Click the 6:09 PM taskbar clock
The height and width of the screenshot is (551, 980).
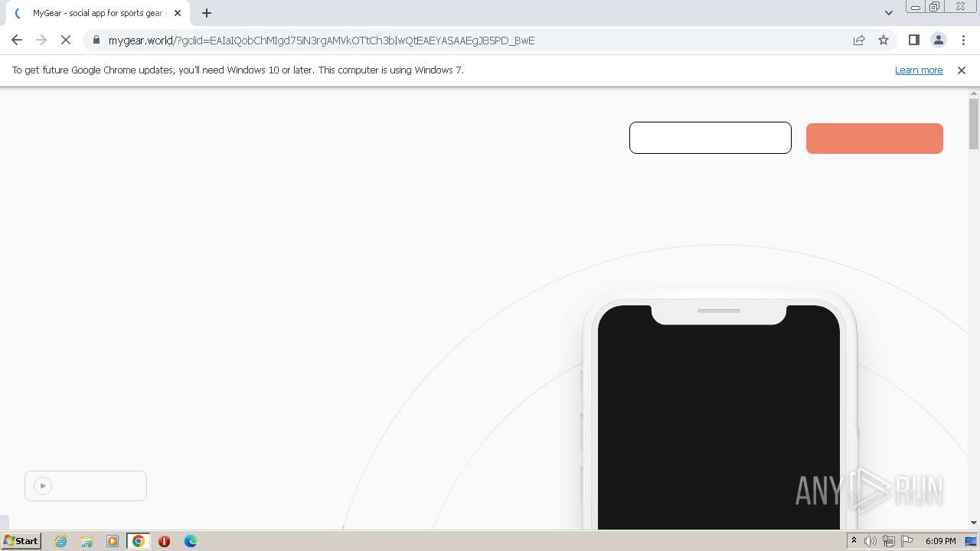coord(940,541)
